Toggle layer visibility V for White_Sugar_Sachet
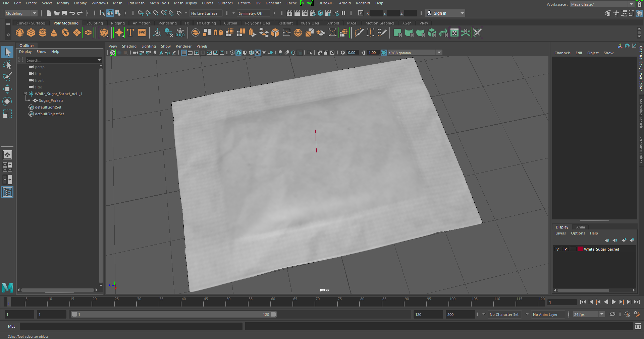The height and width of the screenshot is (339, 644). click(x=558, y=249)
